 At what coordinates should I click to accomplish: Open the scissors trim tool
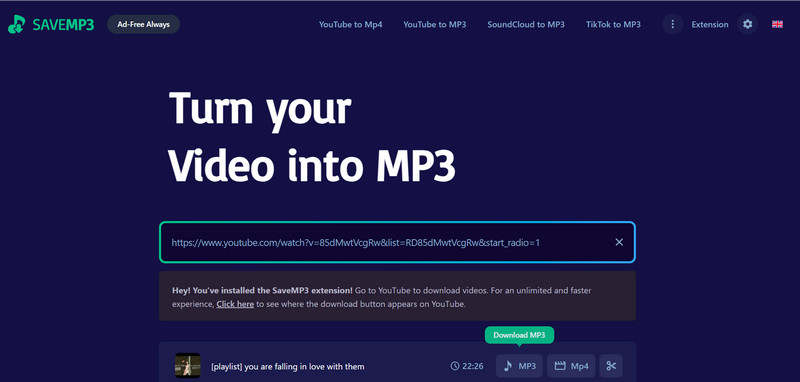(x=611, y=366)
